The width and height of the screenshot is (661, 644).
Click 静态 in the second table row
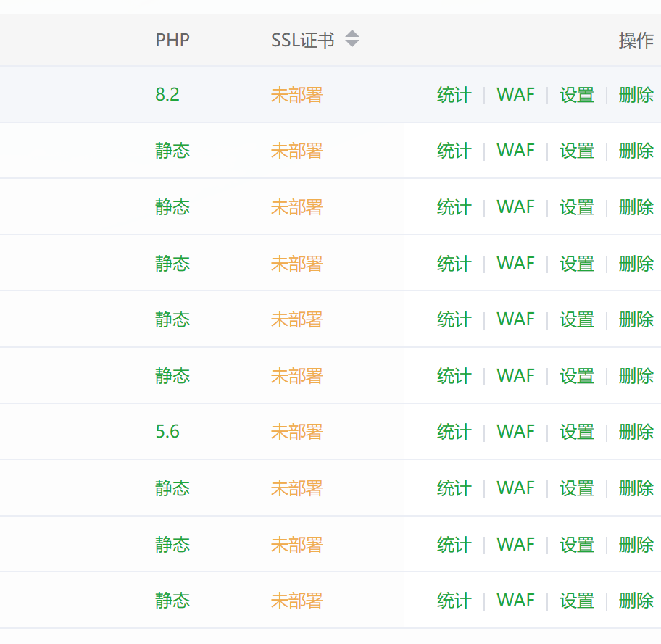click(x=172, y=151)
